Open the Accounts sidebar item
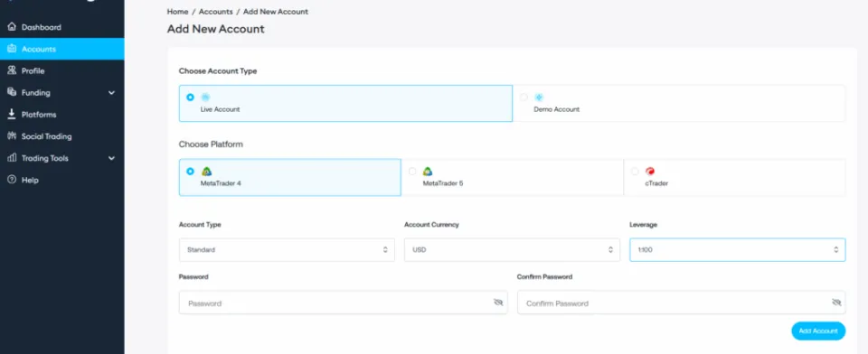Image resolution: width=868 pixels, height=354 pixels. coord(62,49)
